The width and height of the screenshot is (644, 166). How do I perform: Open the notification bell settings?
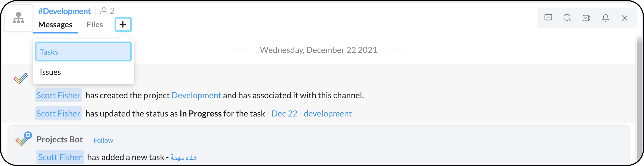tap(606, 18)
